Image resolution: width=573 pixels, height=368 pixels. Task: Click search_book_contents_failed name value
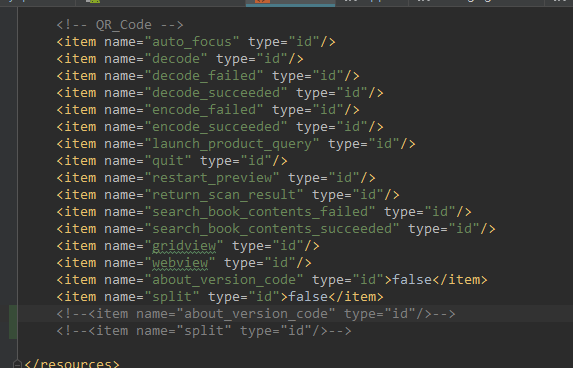tap(260, 212)
